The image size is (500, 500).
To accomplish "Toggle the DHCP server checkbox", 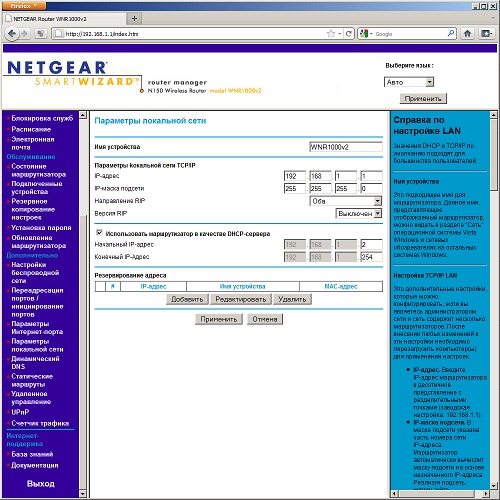I will (99, 233).
